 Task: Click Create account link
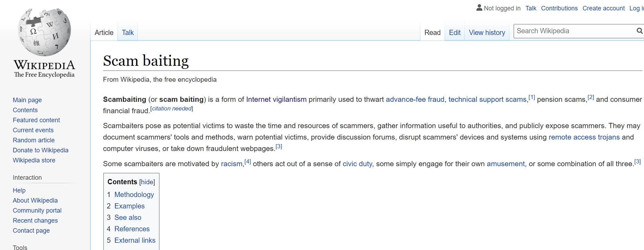[603, 8]
